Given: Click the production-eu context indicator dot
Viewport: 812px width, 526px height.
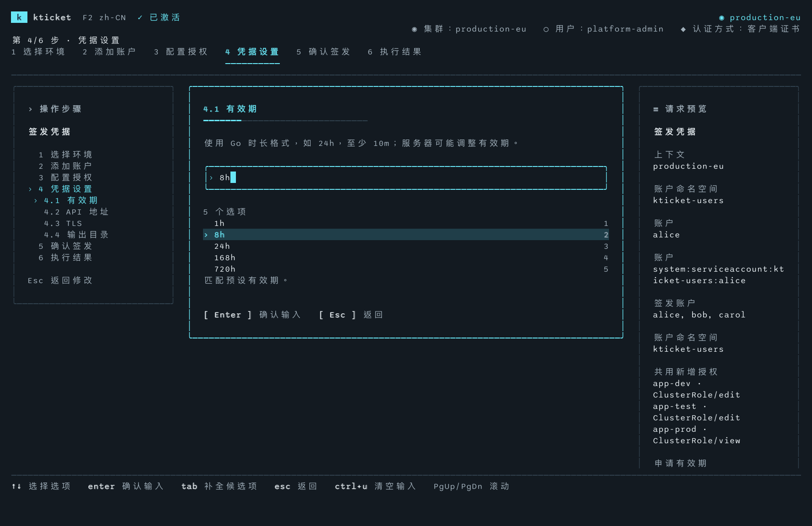Looking at the screenshot, I should (x=721, y=17).
